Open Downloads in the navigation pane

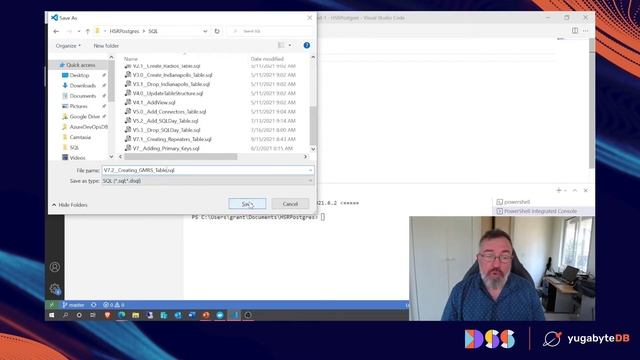82,86
